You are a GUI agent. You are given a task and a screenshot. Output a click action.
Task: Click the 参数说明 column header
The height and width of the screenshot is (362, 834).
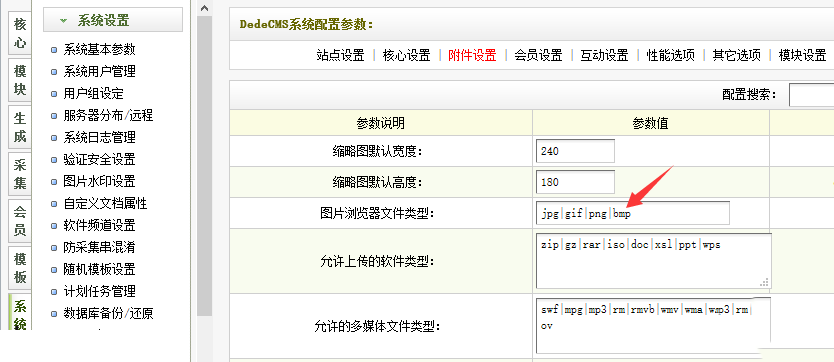click(x=381, y=123)
